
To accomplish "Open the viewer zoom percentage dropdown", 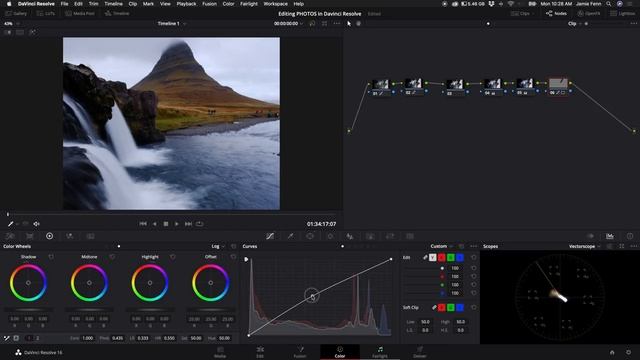I will [11, 24].
